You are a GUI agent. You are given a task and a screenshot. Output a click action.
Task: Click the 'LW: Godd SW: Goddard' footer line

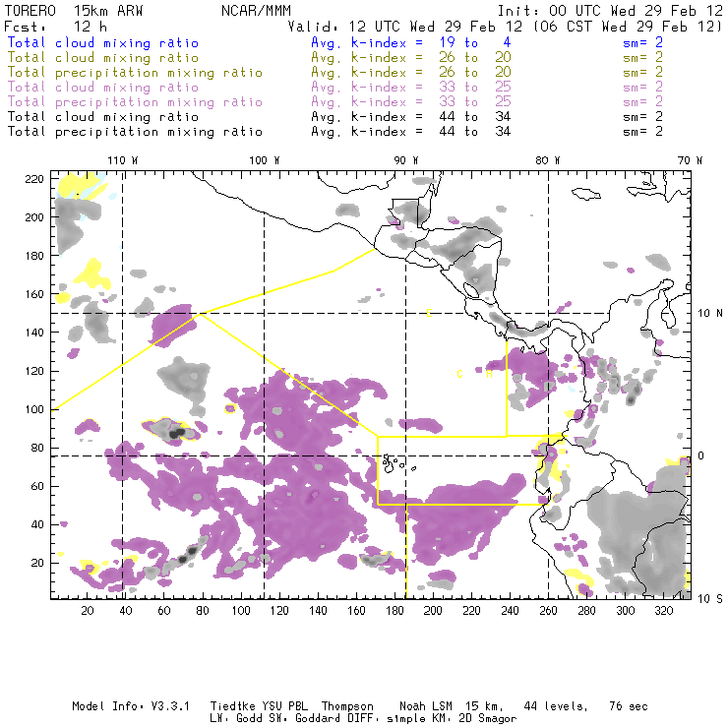(x=363, y=719)
